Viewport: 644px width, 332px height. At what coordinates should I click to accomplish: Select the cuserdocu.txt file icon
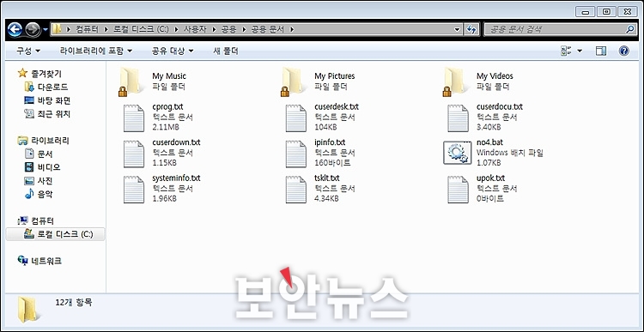tap(458, 118)
